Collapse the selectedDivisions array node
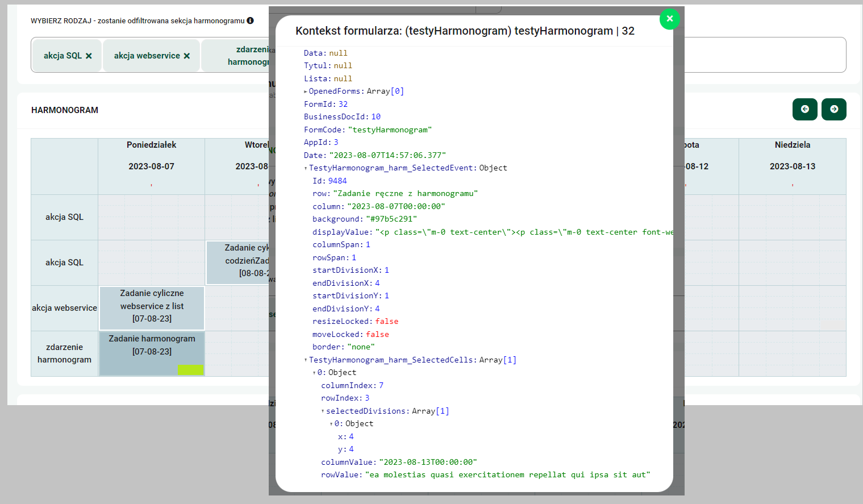The image size is (863, 504). [x=323, y=411]
